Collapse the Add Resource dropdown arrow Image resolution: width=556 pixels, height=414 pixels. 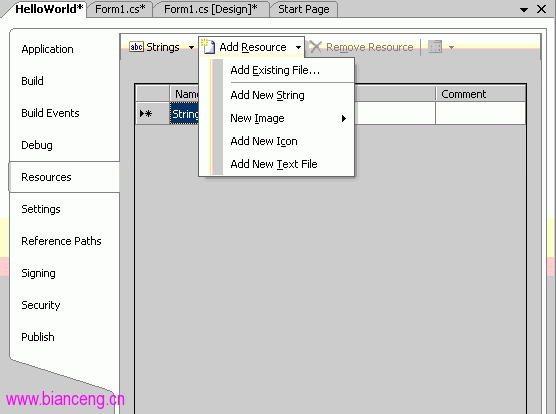[298, 47]
